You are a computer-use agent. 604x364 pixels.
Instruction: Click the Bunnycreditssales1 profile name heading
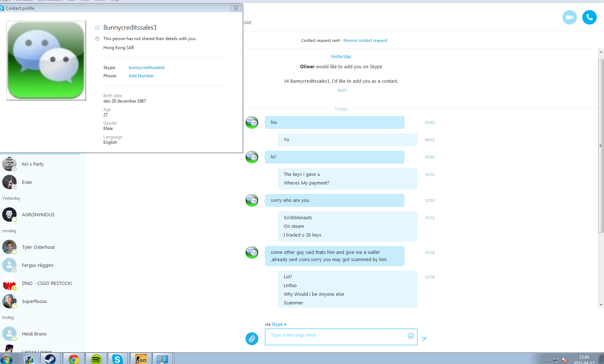[130, 27]
